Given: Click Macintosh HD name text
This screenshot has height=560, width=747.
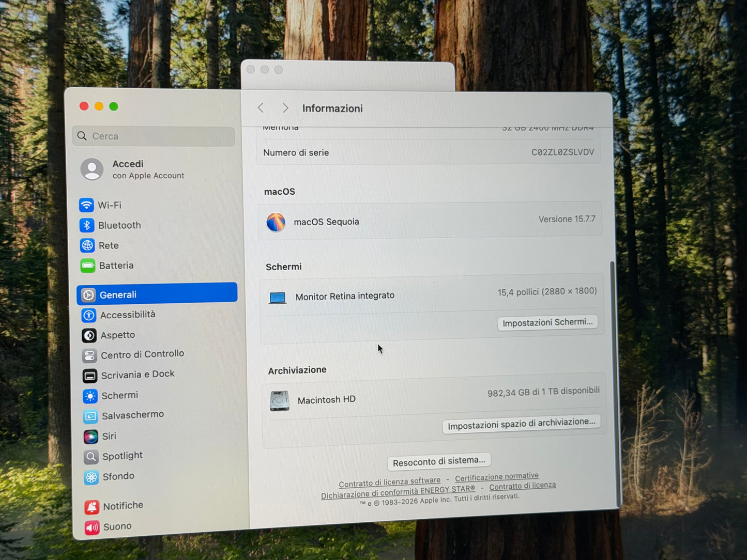Looking at the screenshot, I should 327,400.
